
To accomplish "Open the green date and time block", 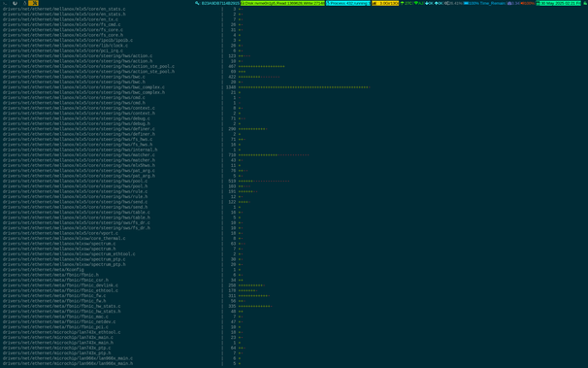I will click(558, 3).
